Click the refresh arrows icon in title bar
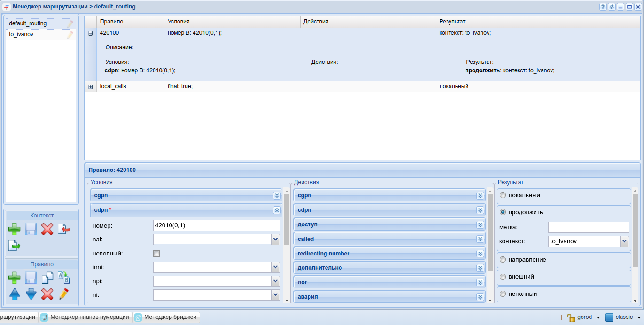This screenshot has width=644, height=325. pyautogui.click(x=612, y=7)
